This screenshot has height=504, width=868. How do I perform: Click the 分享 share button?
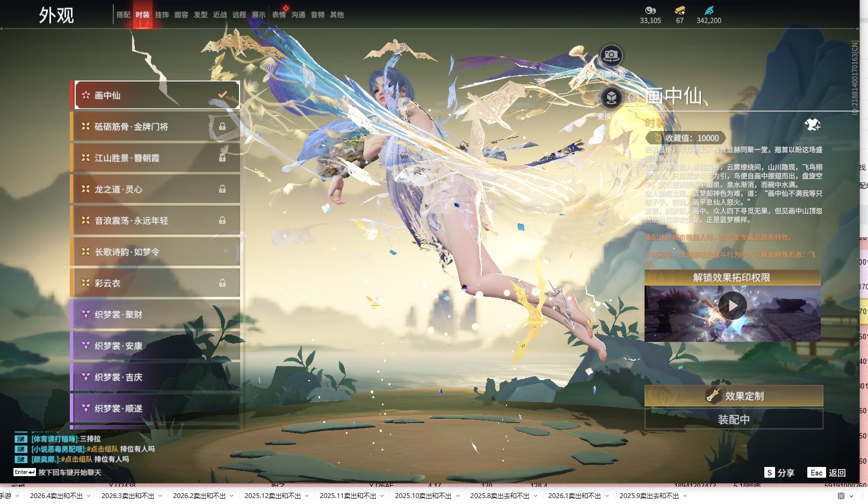click(779, 473)
